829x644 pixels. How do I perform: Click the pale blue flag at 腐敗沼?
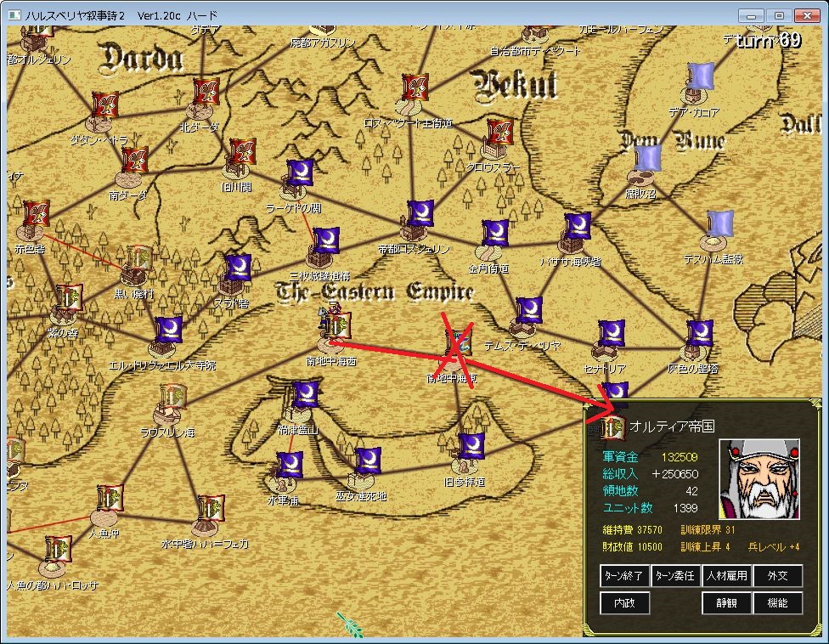(x=648, y=157)
